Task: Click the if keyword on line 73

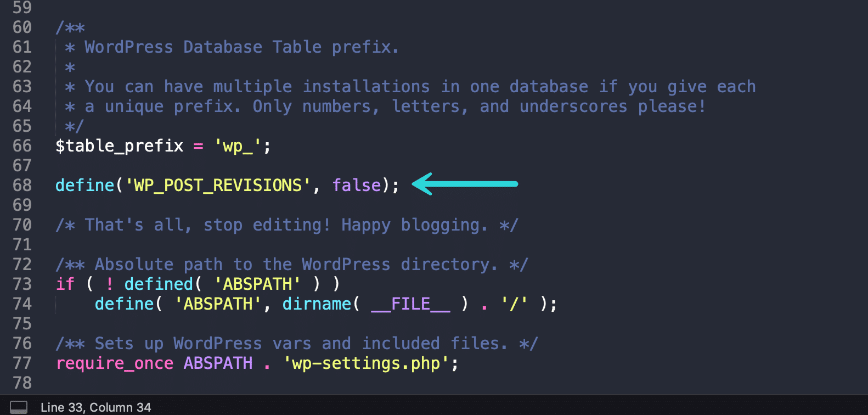Action: 65,284
